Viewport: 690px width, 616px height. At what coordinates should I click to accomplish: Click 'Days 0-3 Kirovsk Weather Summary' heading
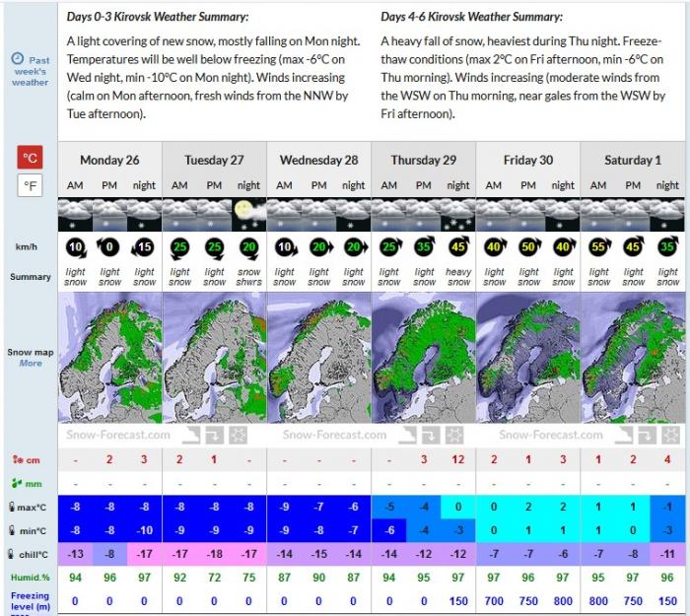(x=158, y=17)
